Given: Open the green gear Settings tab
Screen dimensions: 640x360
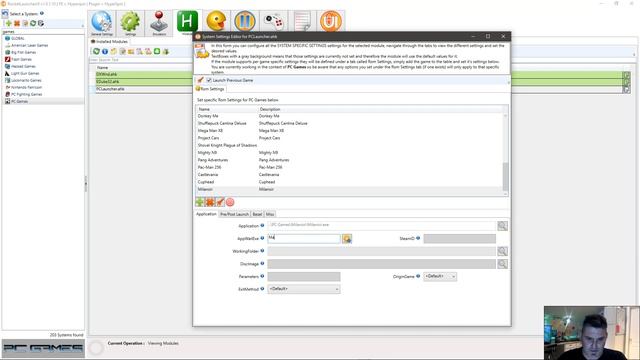Looking at the screenshot, I should pos(130,22).
